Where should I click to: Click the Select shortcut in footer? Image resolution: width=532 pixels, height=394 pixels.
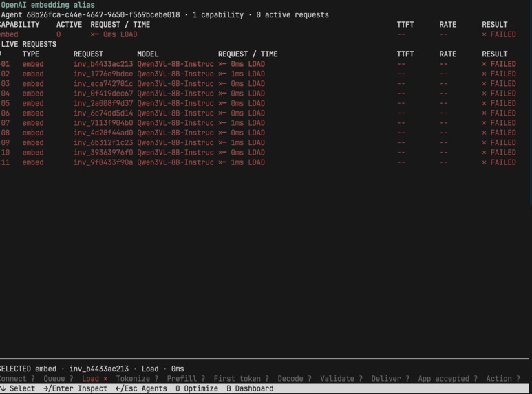point(18,388)
